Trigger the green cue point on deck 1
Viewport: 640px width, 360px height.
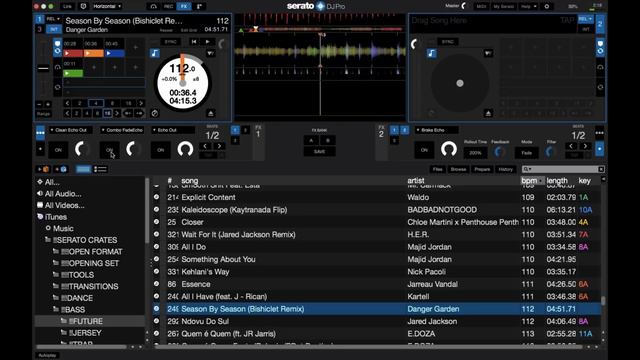coord(73,73)
